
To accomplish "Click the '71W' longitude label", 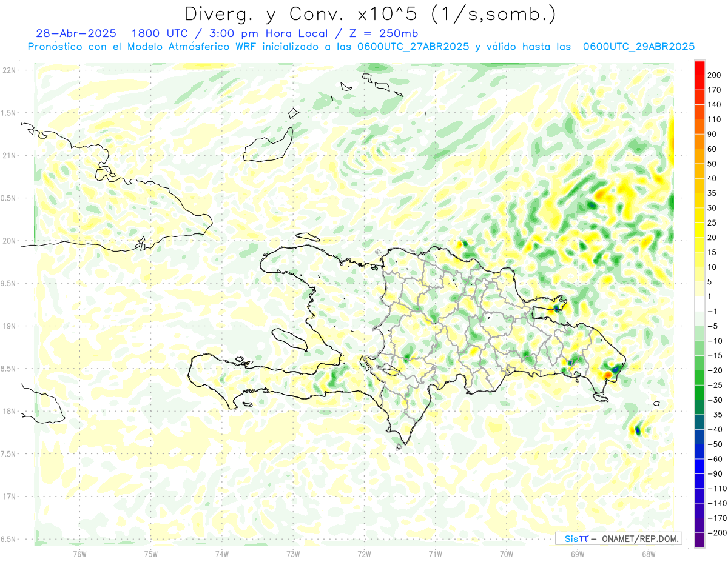I will (435, 554).
